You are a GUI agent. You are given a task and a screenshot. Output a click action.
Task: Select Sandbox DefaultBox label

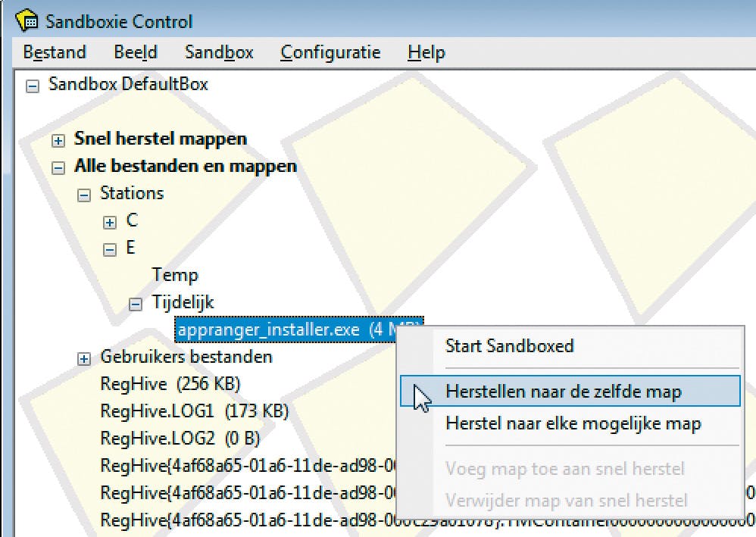[128, 84]
